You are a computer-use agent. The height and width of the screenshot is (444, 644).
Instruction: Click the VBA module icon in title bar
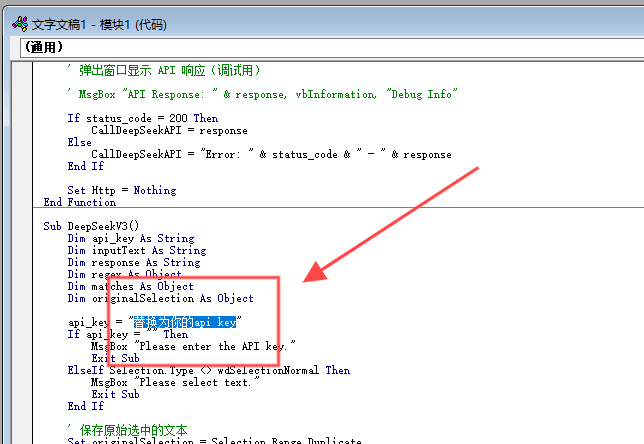pos(20,24)
